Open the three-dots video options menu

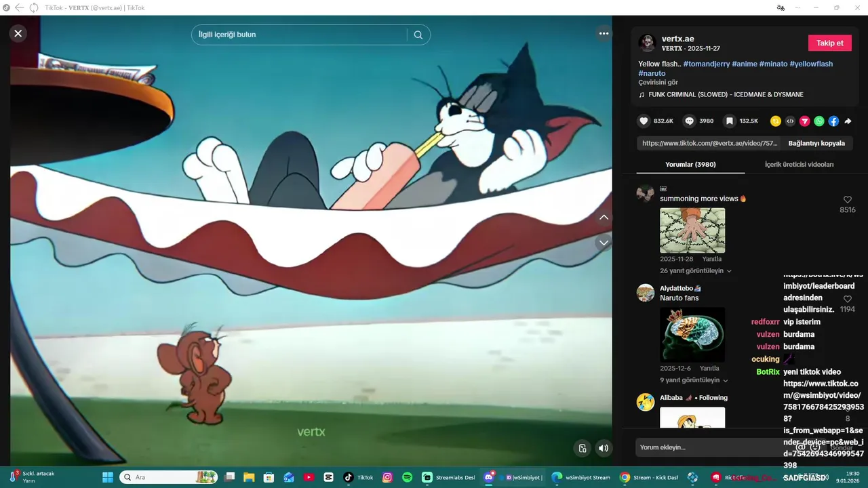click(x=604, y=33)
